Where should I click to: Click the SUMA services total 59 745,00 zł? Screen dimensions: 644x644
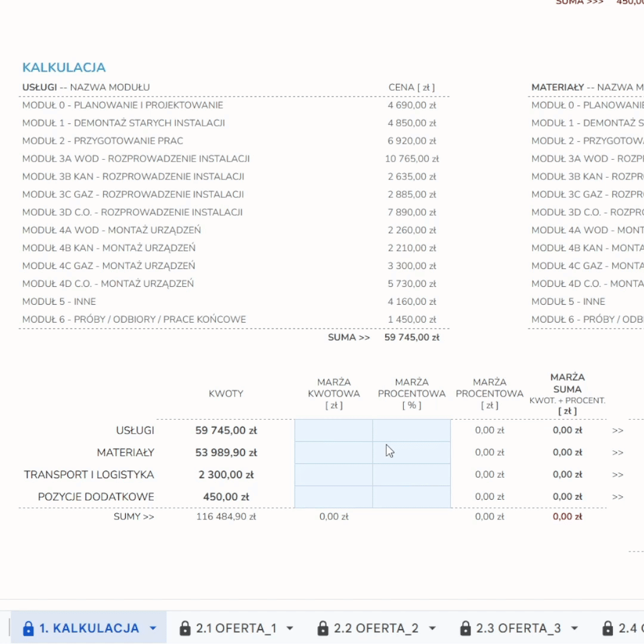click(412, 338)
